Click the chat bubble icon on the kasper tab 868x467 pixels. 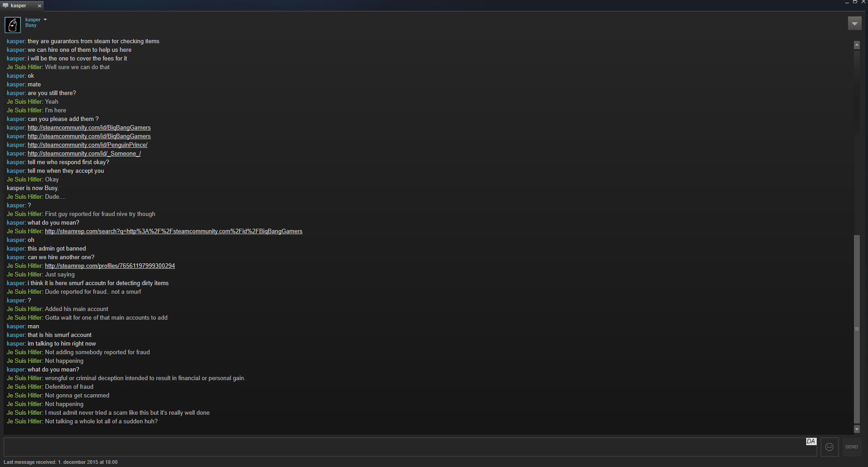[5, 5]
